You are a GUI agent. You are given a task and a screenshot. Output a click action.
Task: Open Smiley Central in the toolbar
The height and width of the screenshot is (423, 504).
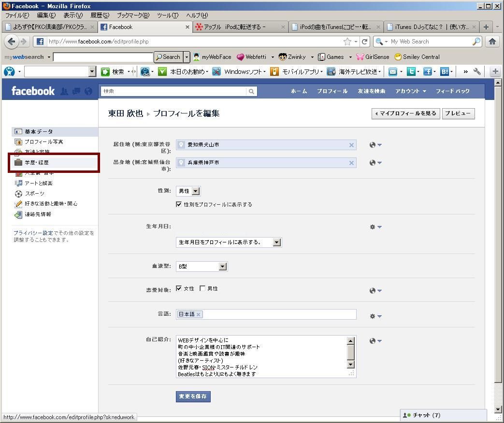tap(417, 57)
